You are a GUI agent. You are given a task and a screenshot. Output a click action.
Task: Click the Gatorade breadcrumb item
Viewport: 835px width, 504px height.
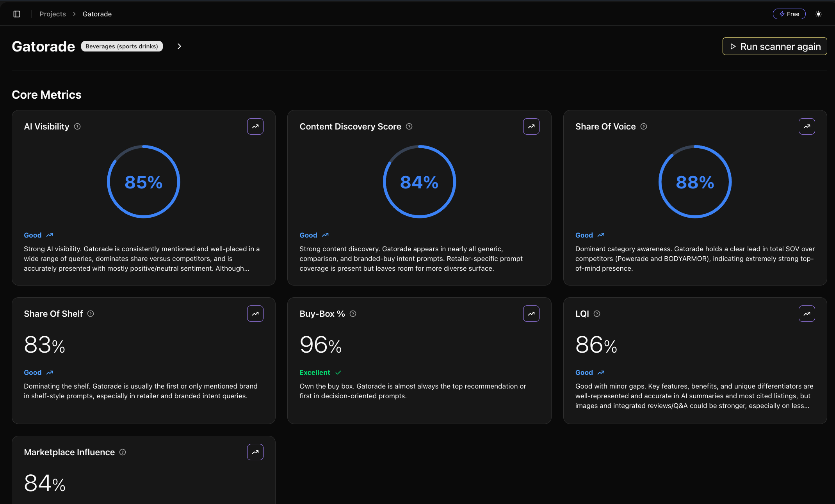point(97,14)
